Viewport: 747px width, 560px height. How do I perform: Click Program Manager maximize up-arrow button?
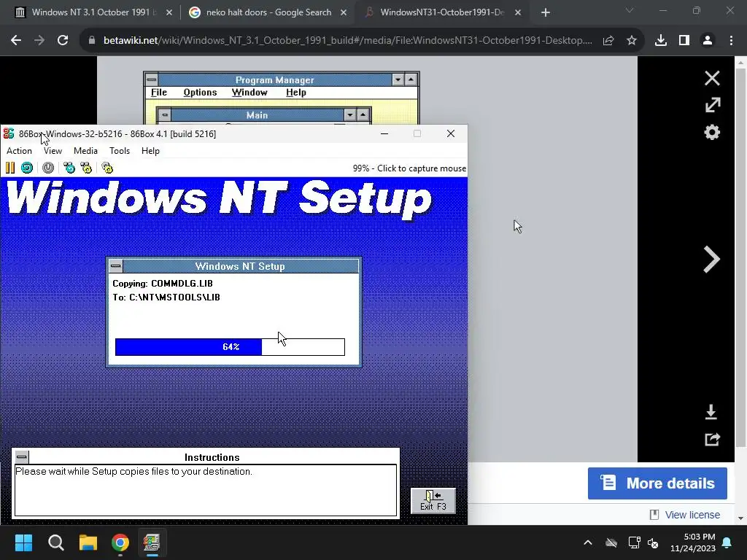pos(411,79)
